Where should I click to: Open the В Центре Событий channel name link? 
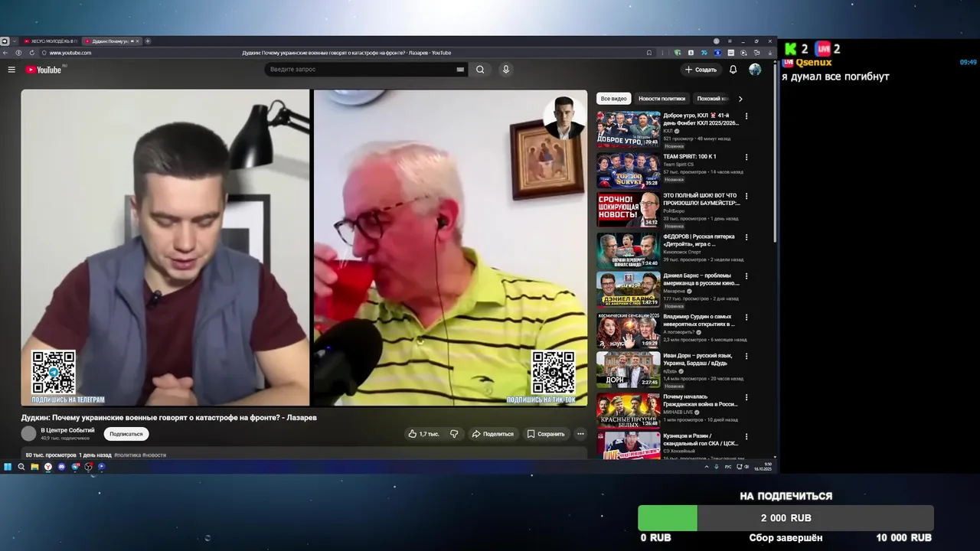[x=67, y=430]
